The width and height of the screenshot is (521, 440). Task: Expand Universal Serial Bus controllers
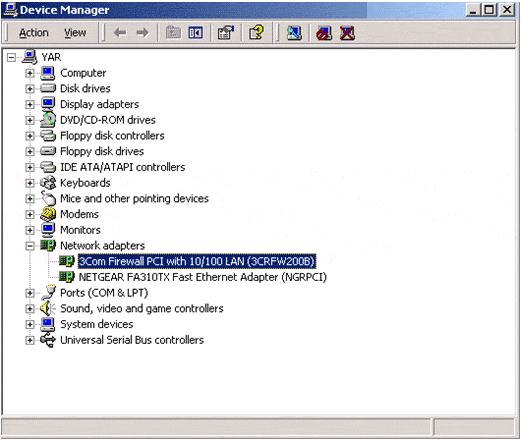[30, 340]
